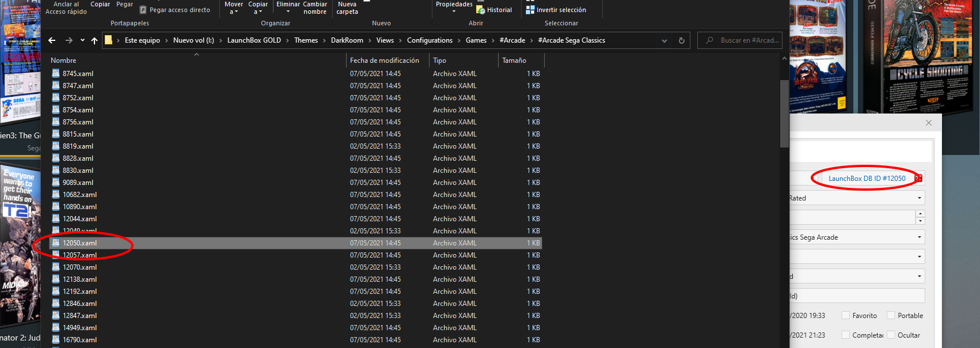Toggle the Completado checkbox
Screen dimensions: 980x348
point(846,335)
